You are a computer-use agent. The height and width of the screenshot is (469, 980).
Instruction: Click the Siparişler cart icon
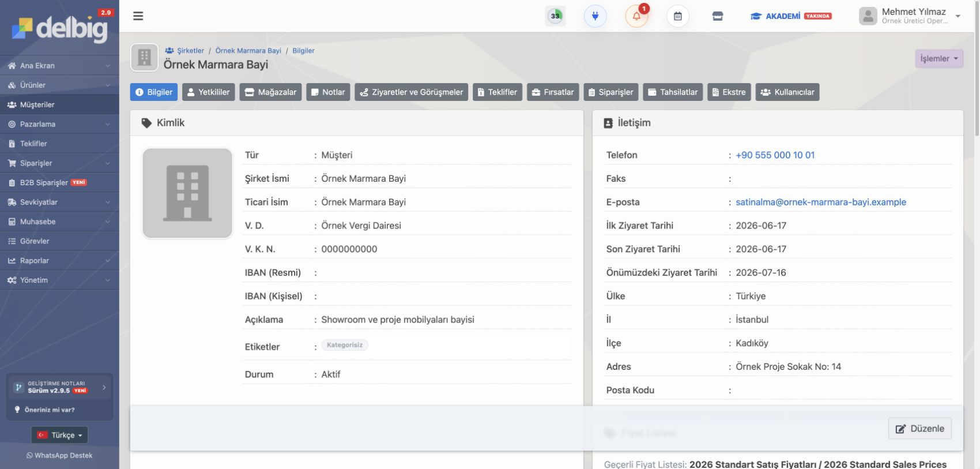click(12, 163)
